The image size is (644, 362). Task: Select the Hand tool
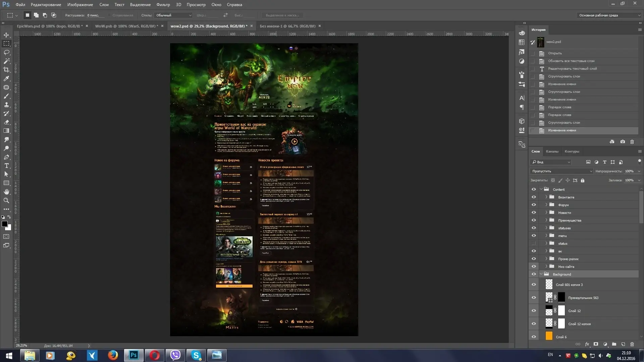[6, 192]
